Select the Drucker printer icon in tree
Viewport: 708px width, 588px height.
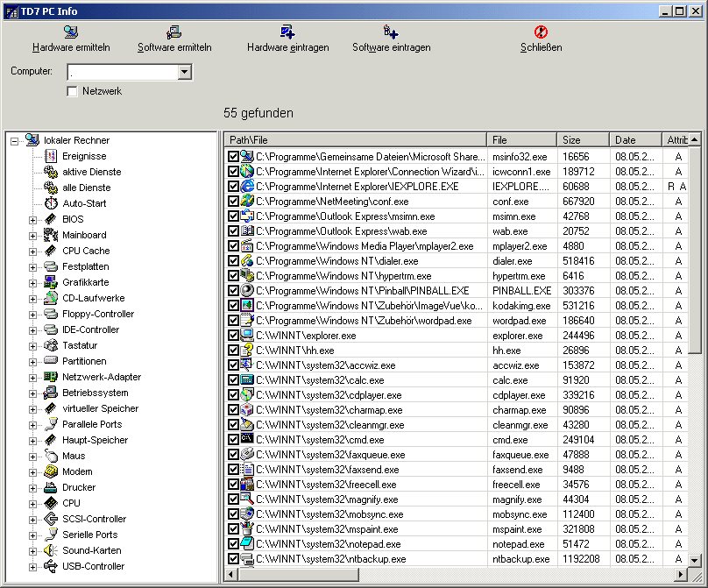51,487
